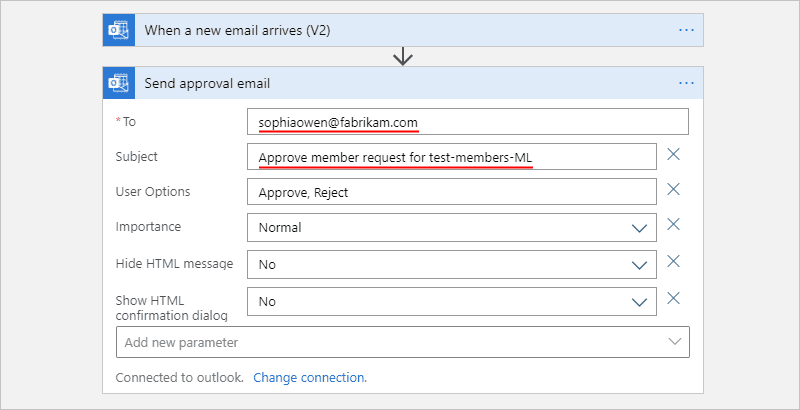
Task: Click into the Subject text field
Action: pos(452,157)
